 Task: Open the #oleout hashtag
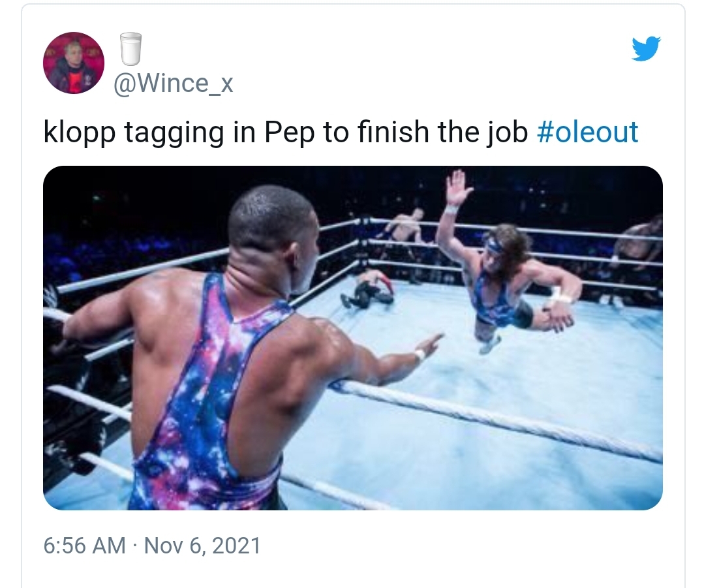click(x=587, y=132)
